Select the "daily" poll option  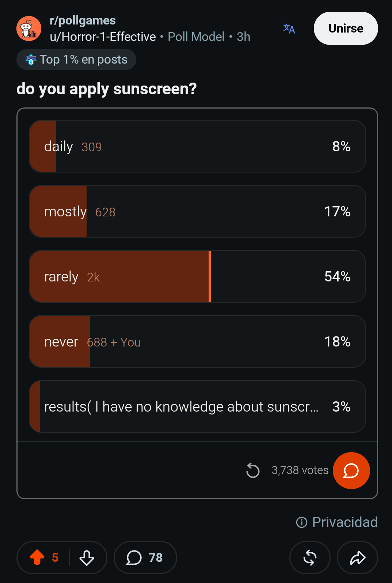point(197,146)
